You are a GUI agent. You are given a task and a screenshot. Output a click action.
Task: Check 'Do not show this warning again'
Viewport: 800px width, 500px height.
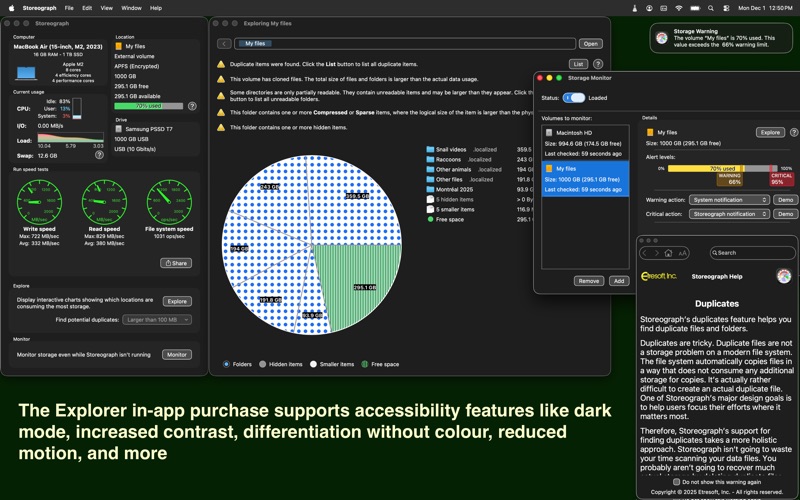click(x=676, y=482)
